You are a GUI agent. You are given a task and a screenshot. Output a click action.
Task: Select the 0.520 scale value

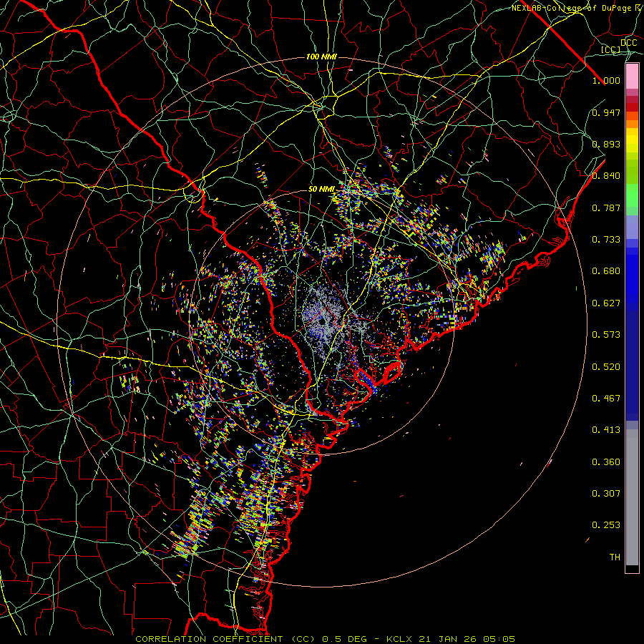pos(606,367)
